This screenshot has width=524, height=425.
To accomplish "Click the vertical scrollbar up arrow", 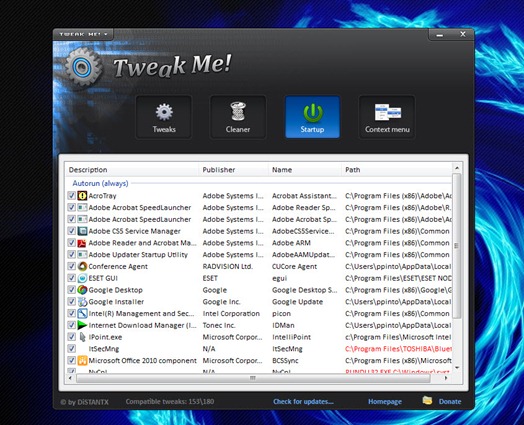I will 457,168.
